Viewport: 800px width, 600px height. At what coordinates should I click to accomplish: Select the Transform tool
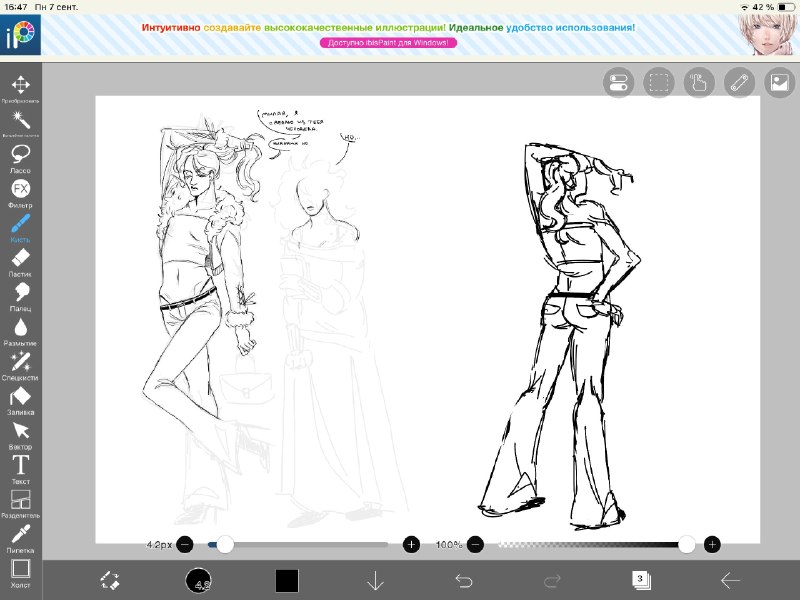point(20,88)
